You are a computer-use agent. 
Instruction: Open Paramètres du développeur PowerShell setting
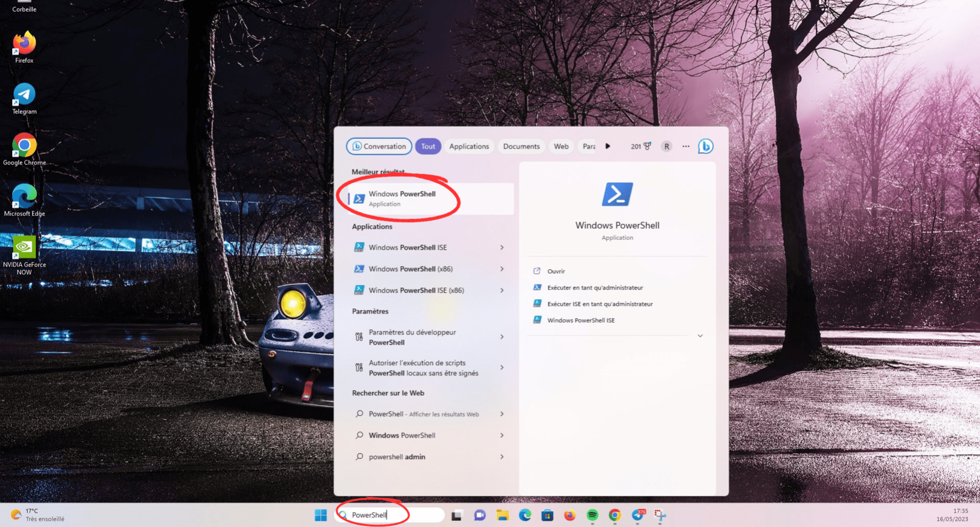click(424, 337)
